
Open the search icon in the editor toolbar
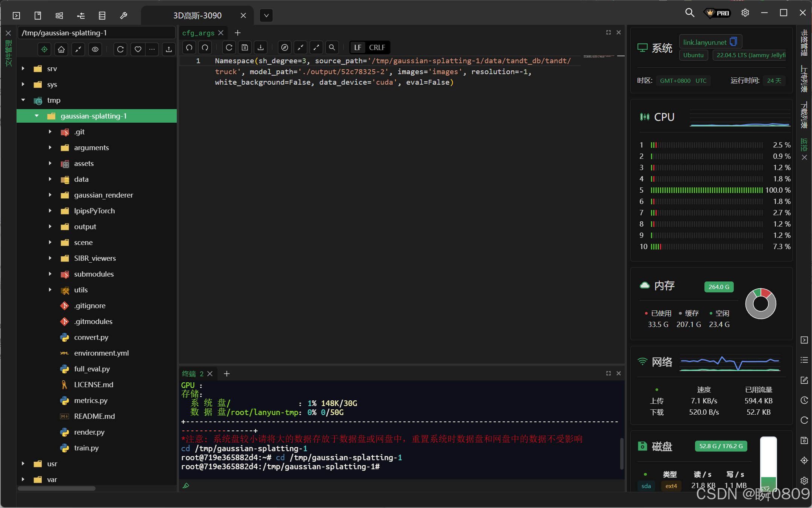[332, 47]
